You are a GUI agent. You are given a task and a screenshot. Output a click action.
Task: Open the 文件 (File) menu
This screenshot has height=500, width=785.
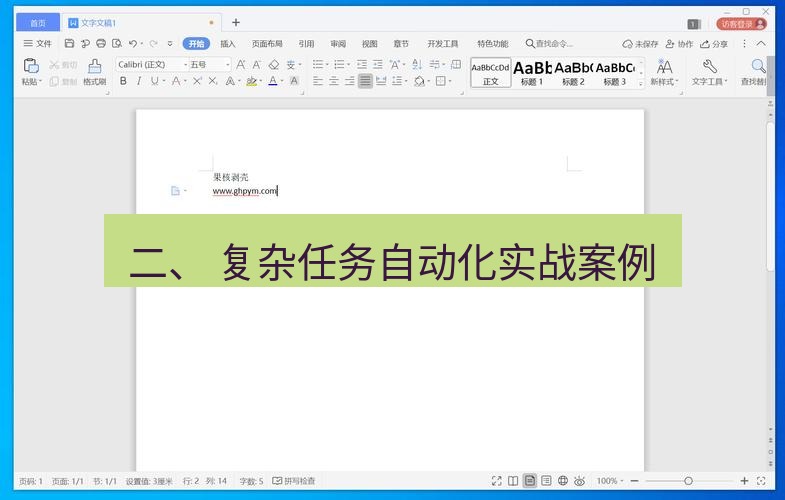pyautogui.click(x=38, y=44)
